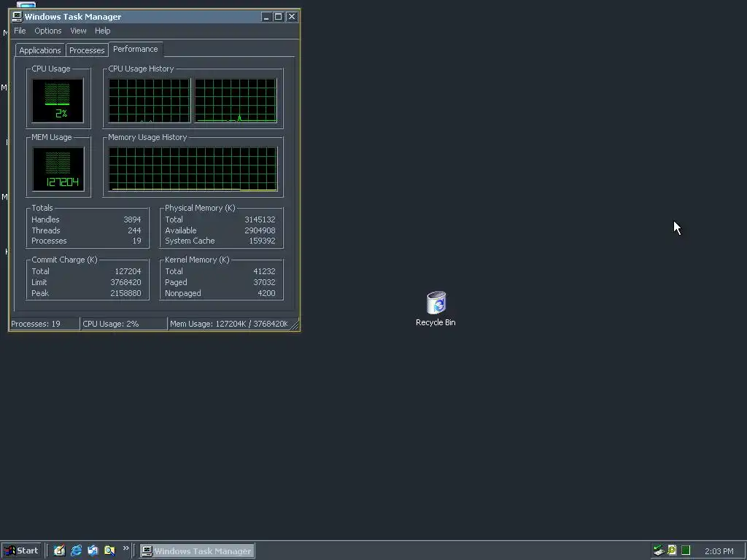Click Windows Task Manager taskbar button
This screenshot has width=747, height=560.
[x=197, y=551]
